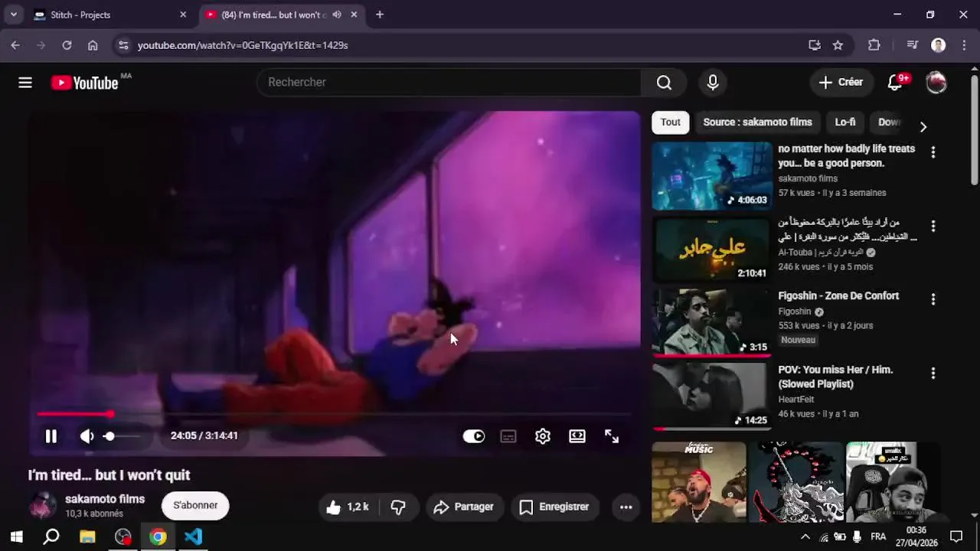Open options for Figoshin video
This screenshot has height=551, width=980.
pyautogui.click(x=933, y=299)
